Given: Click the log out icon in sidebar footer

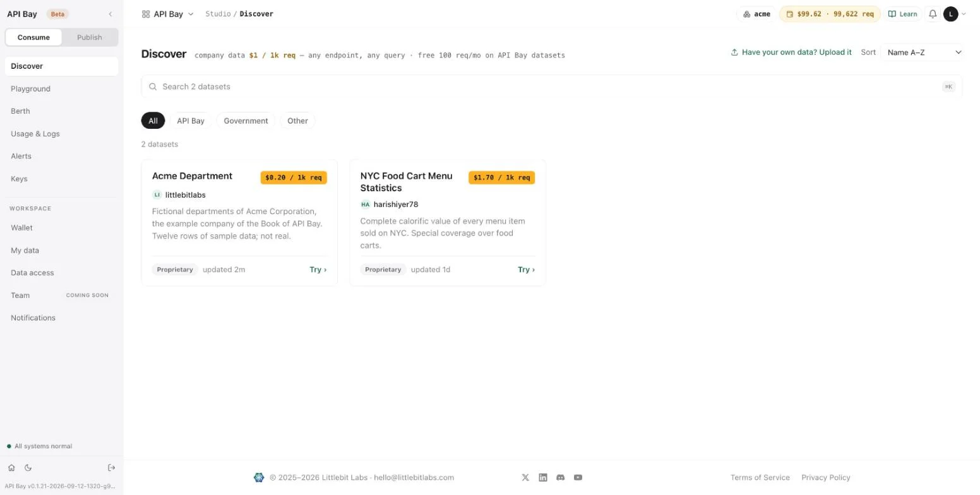Looking at the screenshot, I should coord(112,468).
